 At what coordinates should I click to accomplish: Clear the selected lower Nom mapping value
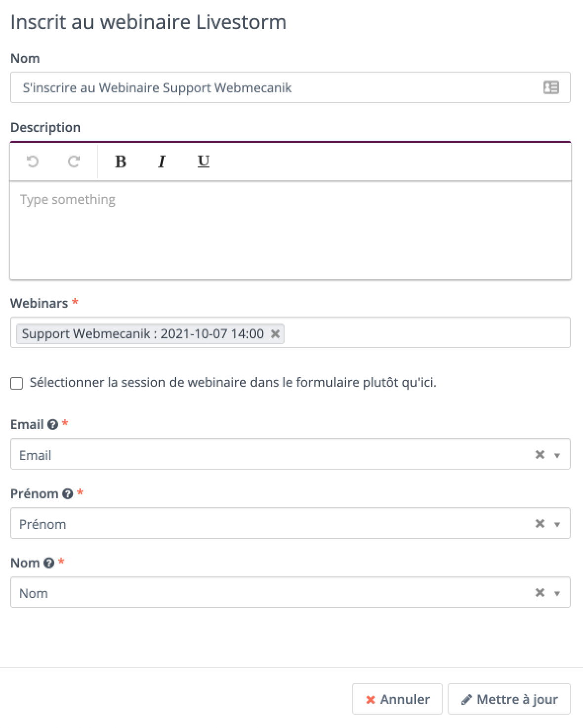(x=540, y=593)
